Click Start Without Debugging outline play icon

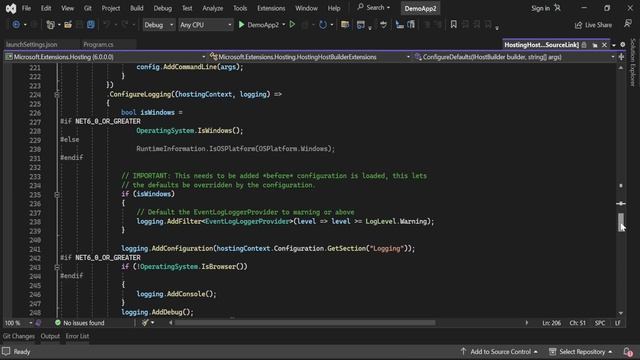tap(292, 25)
